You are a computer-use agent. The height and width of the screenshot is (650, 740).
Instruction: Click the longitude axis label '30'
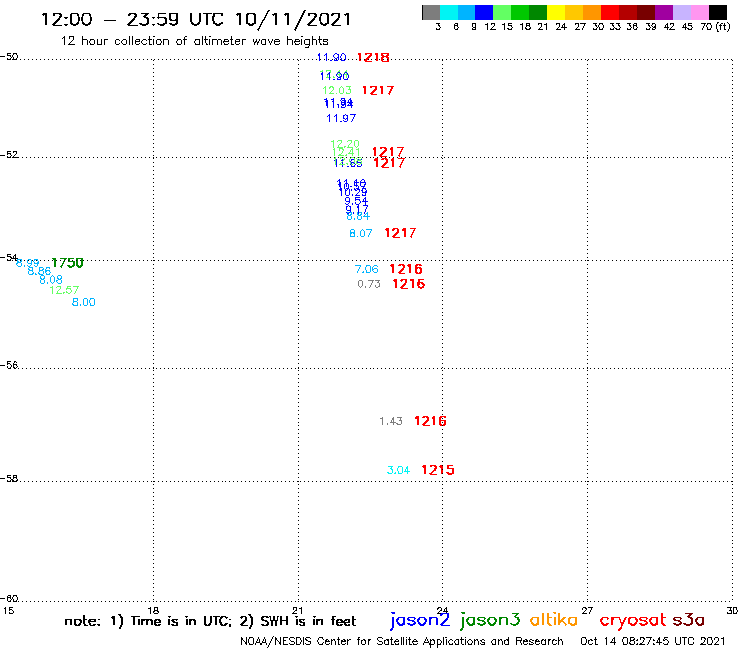(x=732, y=610)
